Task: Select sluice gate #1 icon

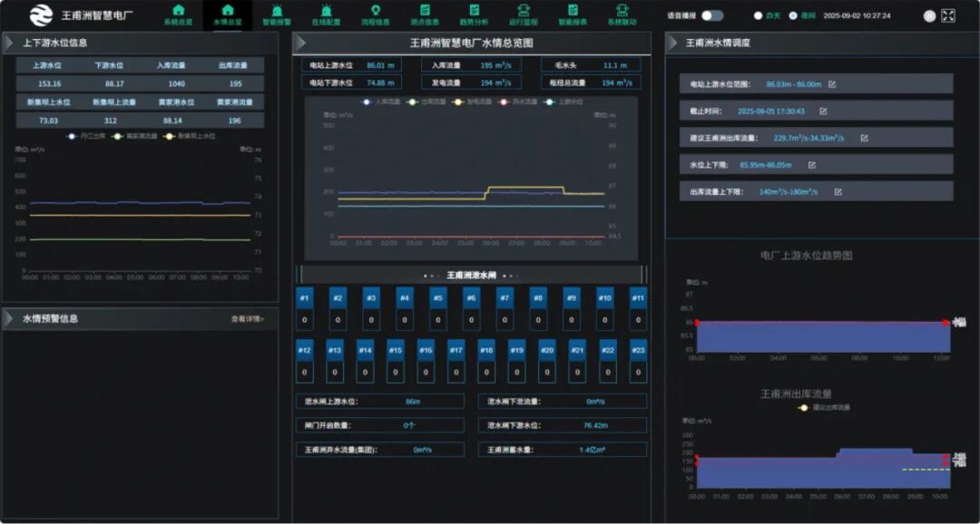Action: 304,298
